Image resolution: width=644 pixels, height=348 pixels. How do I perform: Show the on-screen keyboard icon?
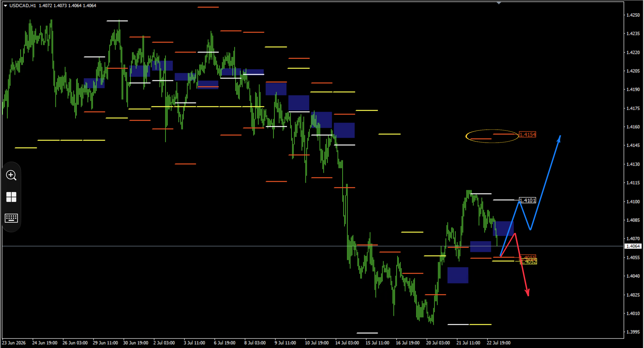(11, 218)
